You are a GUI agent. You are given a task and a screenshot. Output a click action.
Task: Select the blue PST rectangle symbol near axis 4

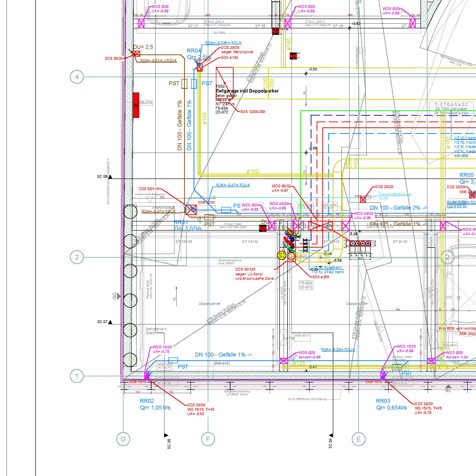[194, 84]
